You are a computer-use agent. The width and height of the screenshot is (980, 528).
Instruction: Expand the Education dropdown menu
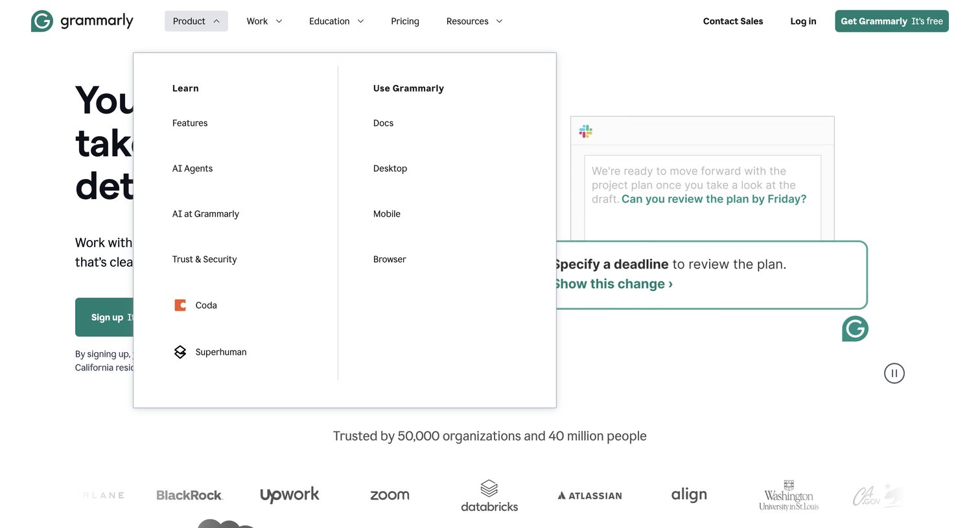[x=336, y=21]
